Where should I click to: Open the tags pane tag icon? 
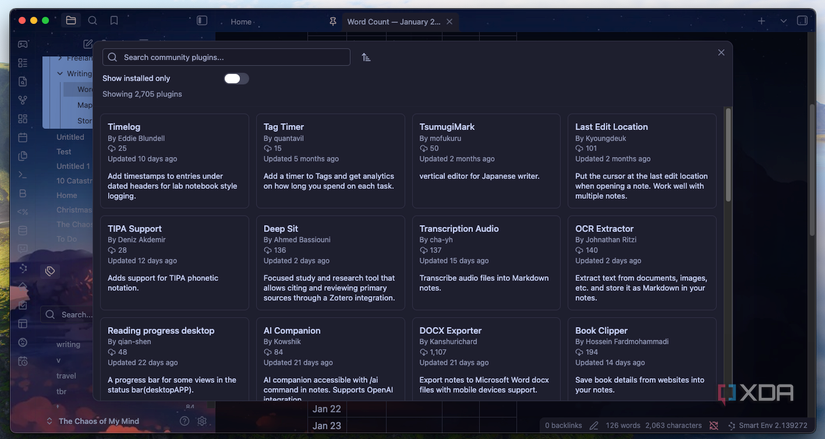pos(50,271)
